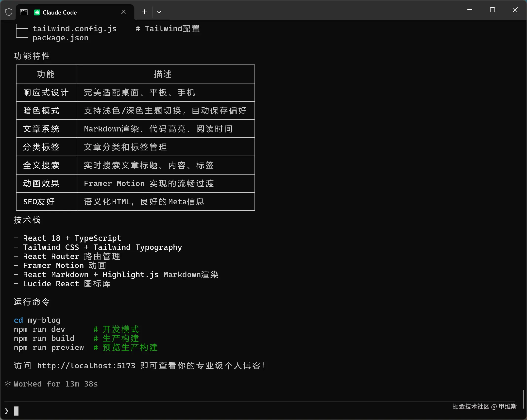Click the npm run dev command line
Screen dimensions: 527x420
[x=39, y=329]
